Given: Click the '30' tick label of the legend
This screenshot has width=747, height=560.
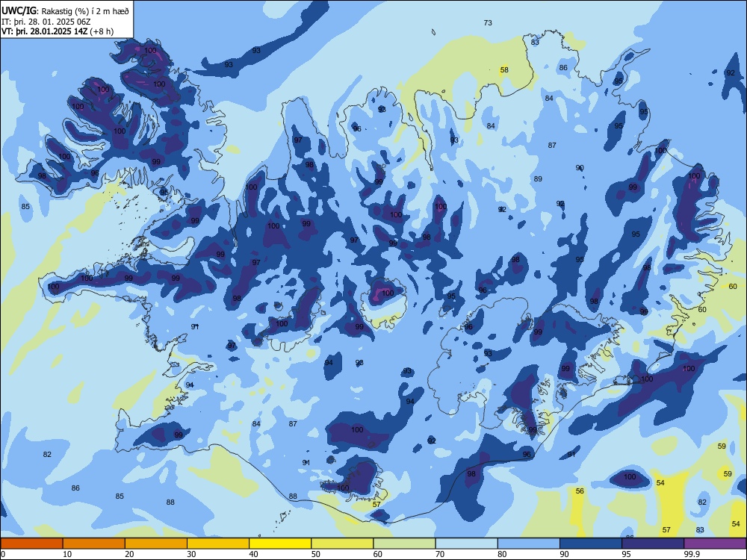Looking at the screenshot, I should point(191,554).
